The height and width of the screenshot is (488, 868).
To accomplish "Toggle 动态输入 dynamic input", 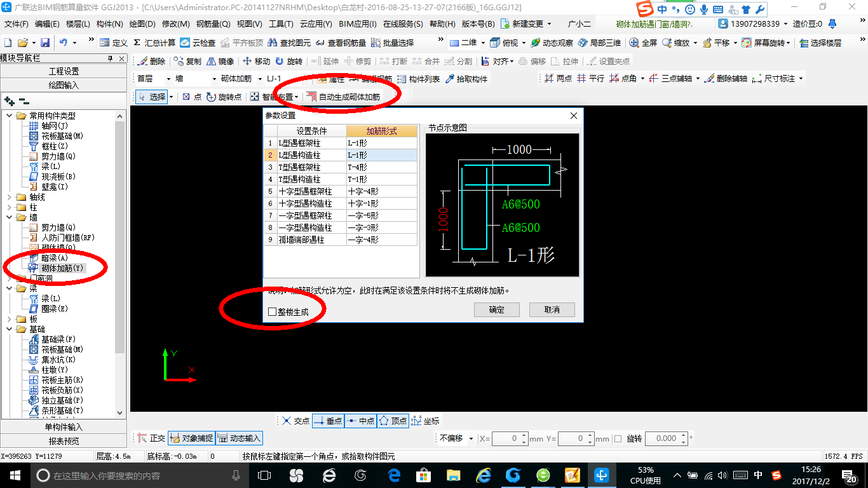I will [239, 438].
